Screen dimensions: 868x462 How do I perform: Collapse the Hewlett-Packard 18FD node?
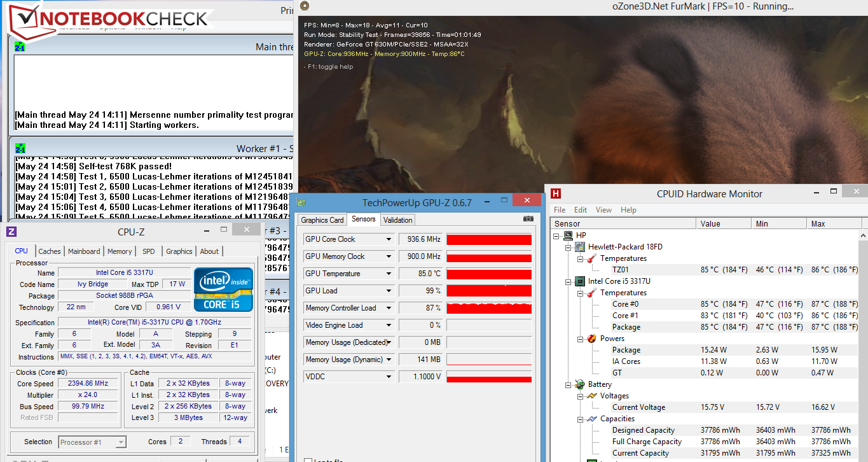click(568, 247)
